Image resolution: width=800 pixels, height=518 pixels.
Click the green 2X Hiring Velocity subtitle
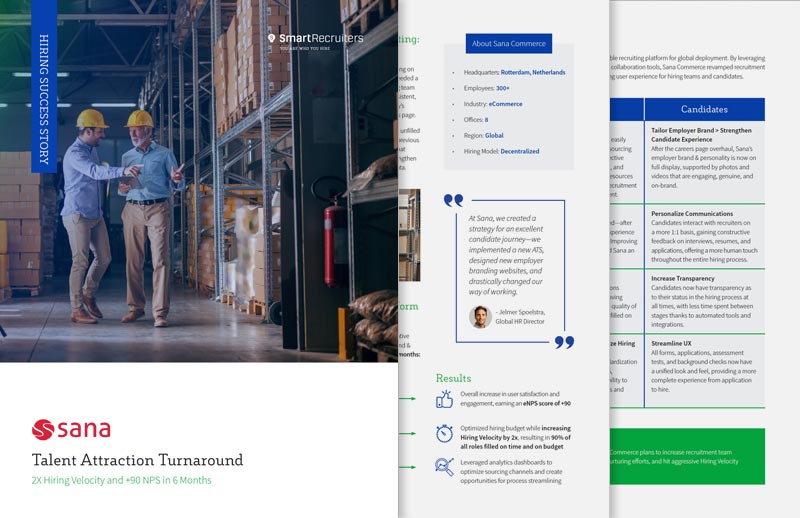(x=122, y=480)
